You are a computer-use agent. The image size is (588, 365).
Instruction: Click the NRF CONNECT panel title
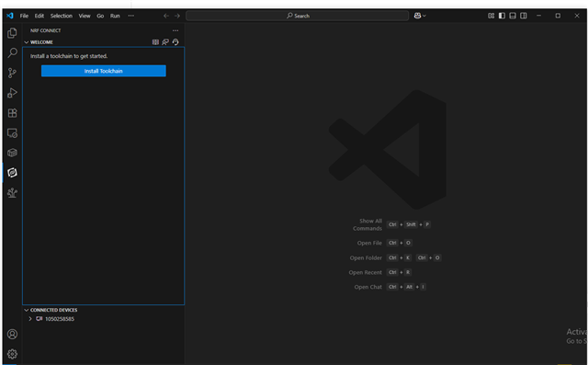coord(45,30)
